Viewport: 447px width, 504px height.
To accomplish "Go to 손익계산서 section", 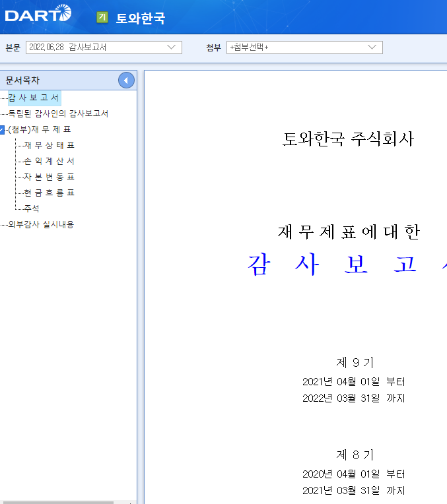I will (50, 161).
